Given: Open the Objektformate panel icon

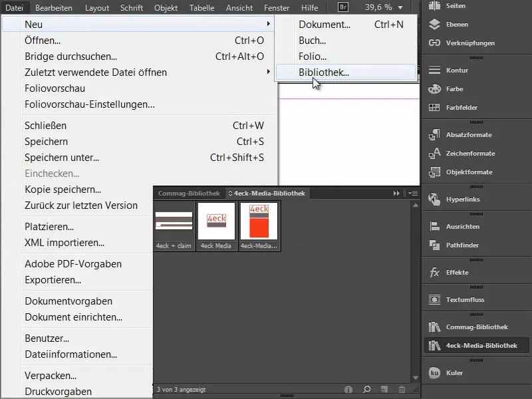Looking at the screenshot, I should (x=434, y=172).
